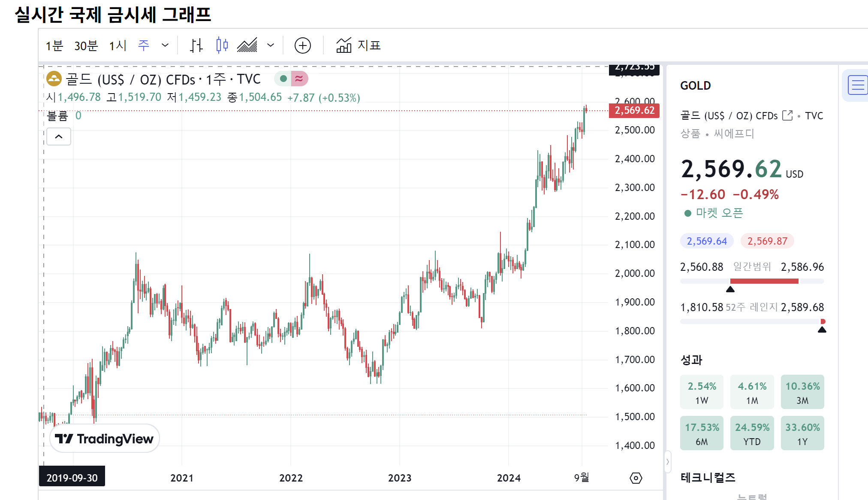This screenshot has height=500, width=868.
Task: Open the watchlist panel icon at right edge
Action: coord(857,85)
